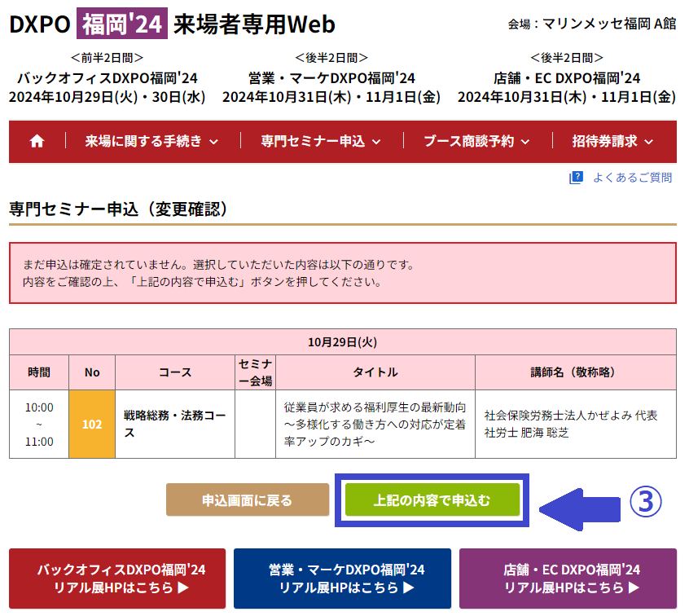689x616 pixels.
Task: Open 営業・マーケDXPO福岡'24 リアル展HP button
Action: click(342, 579)
